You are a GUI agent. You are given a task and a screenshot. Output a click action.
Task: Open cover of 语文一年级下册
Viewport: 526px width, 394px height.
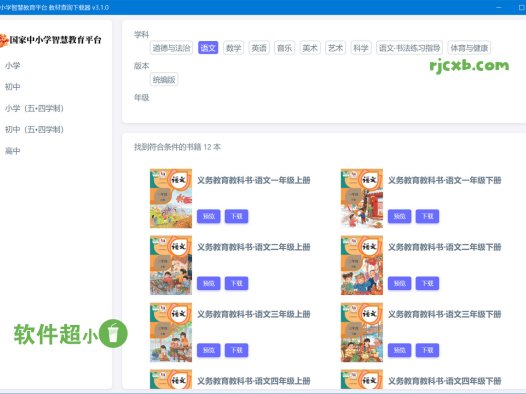(362, 198)
